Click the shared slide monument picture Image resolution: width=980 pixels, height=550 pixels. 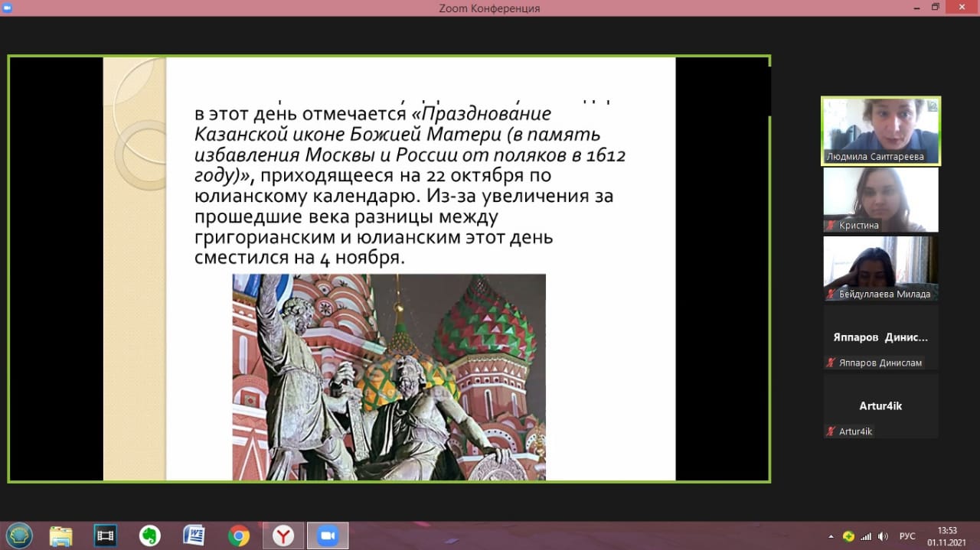tap(389, 376)
